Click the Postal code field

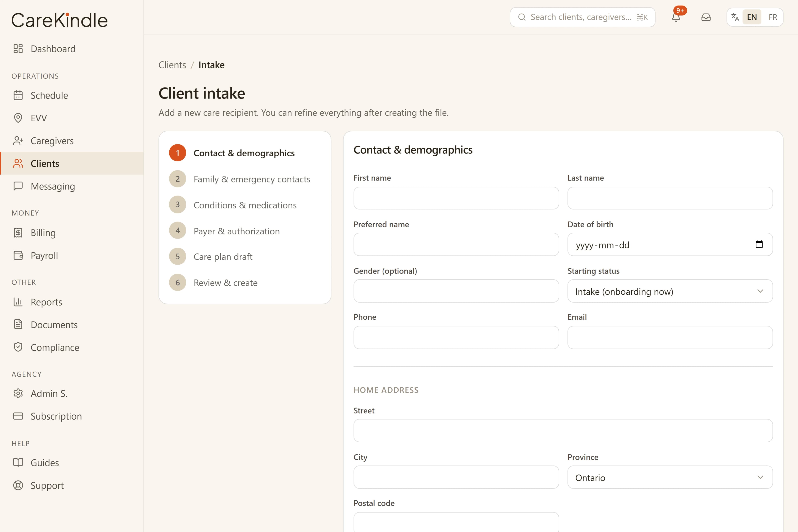456,522
